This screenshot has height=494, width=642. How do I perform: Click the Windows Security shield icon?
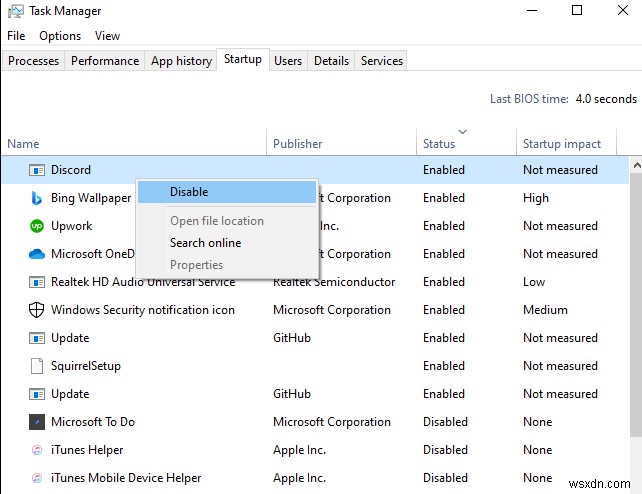point(37,310)
